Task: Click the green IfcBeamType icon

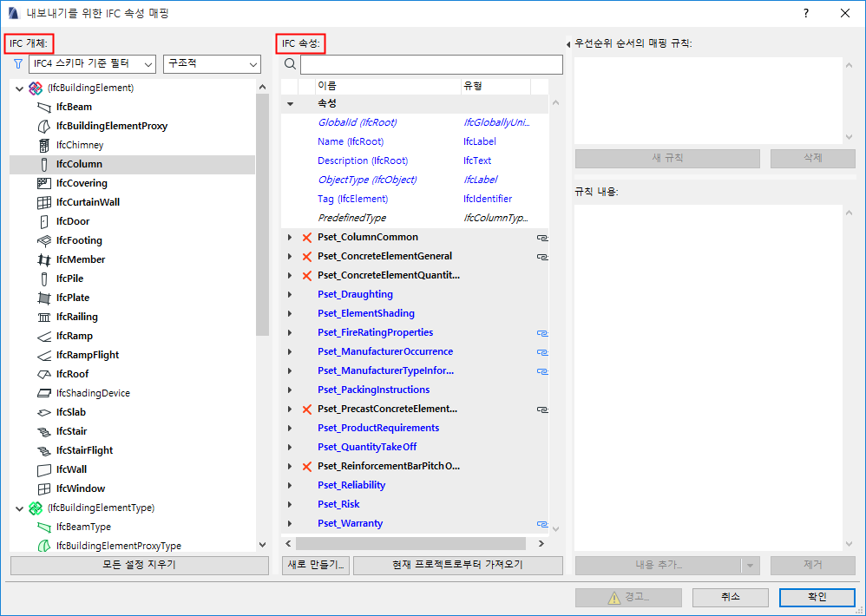Action: [x=43, y=528]
